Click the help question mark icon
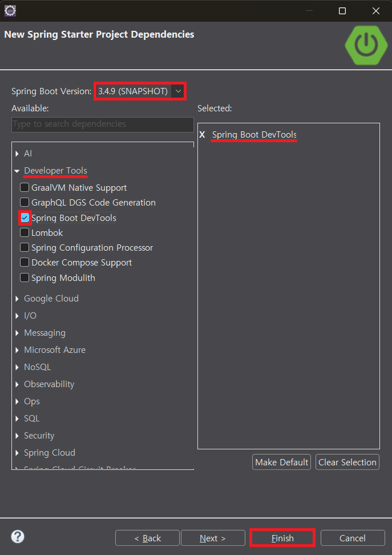Screen dimensions: 392x555 17,537
